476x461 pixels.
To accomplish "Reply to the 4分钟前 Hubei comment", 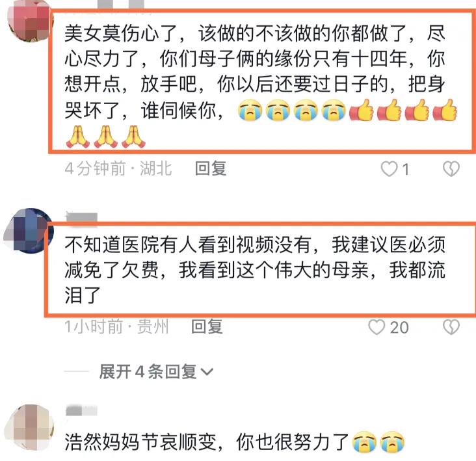I will 211,169.
